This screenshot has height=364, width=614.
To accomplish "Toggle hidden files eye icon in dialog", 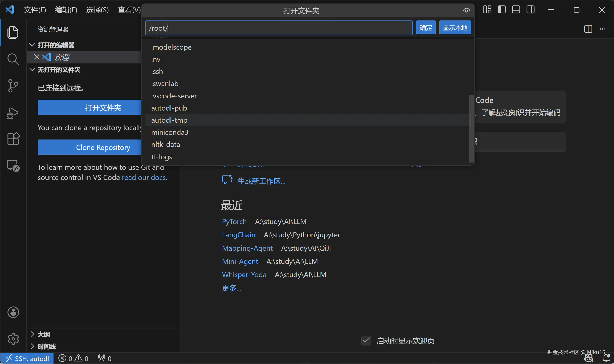I will [466, 10].
